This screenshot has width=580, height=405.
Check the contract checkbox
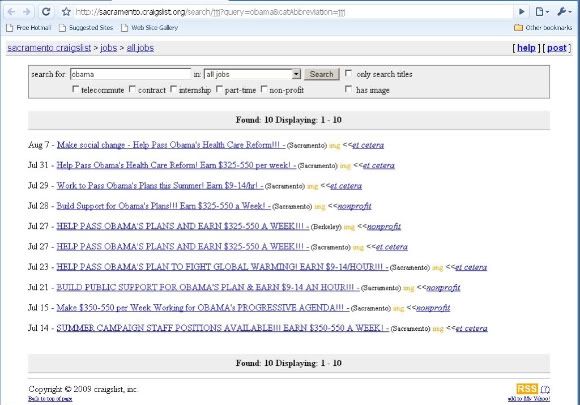point(132,89)
